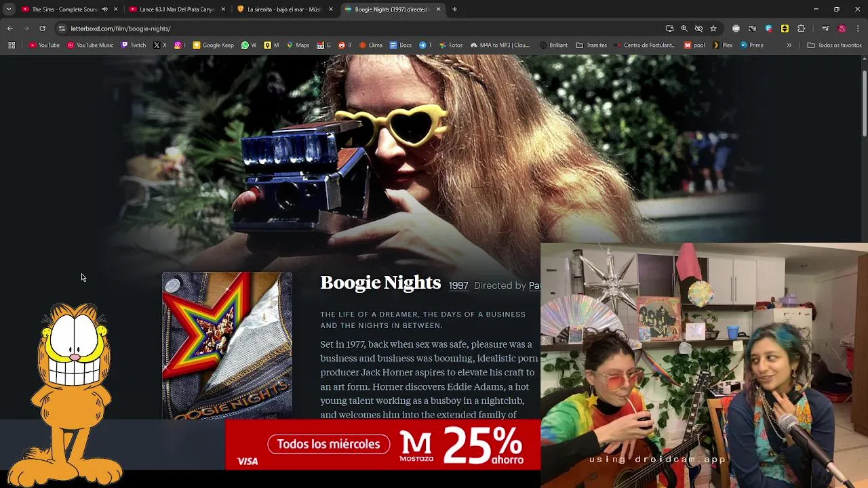
Task: Open Prime bookmark
Action: coord(752,45)
